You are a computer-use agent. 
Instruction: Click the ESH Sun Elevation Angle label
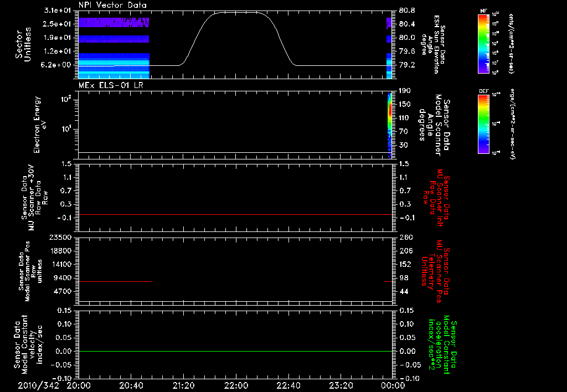434,44
